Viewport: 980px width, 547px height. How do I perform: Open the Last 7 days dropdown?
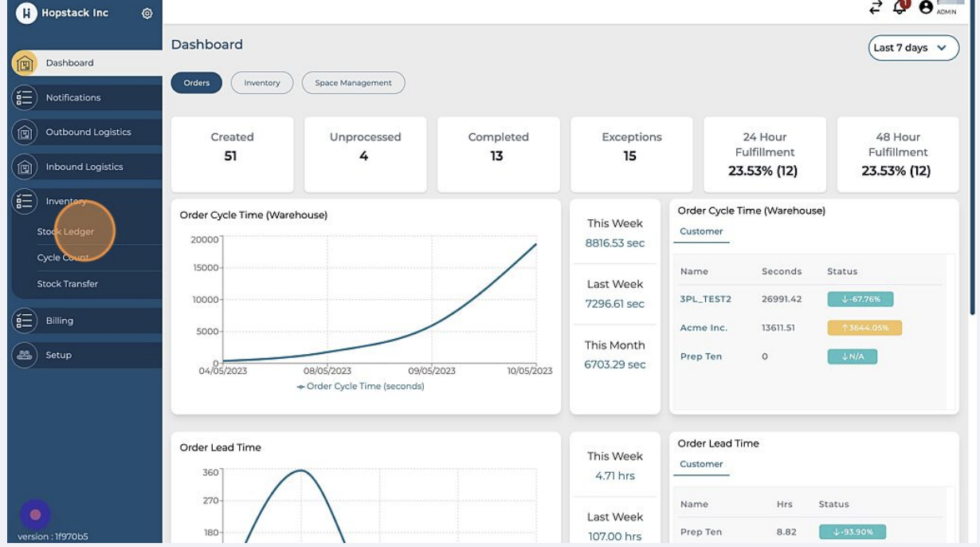[913, 48]
